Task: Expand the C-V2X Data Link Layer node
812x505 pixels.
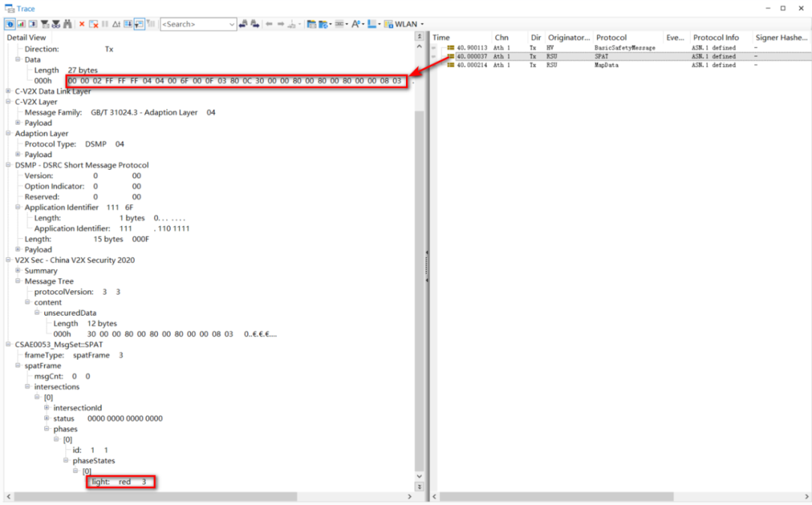Action: pos(8,91)
